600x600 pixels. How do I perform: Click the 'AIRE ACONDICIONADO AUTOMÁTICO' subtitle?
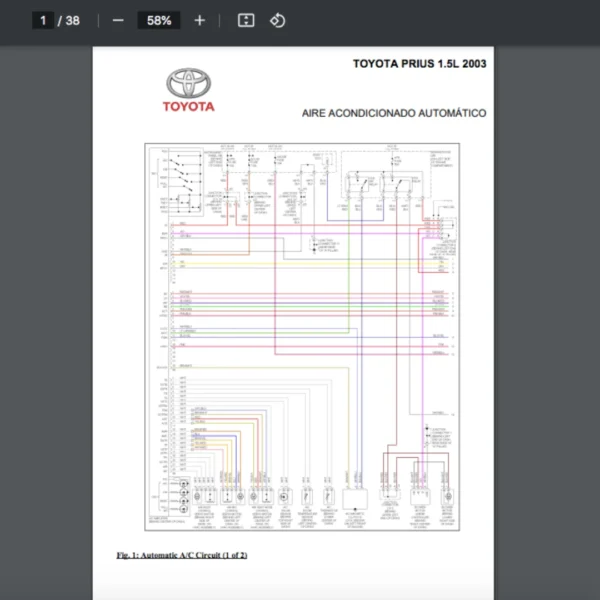click(x=394, y=113)
